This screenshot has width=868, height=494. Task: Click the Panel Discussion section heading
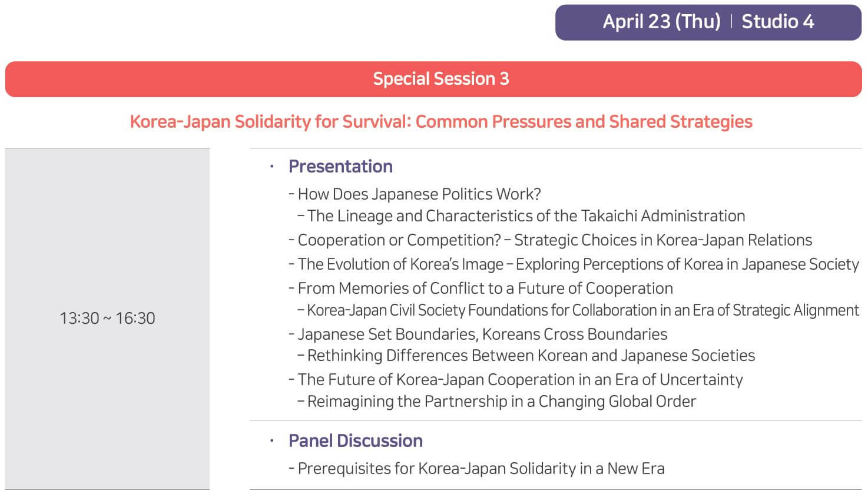356,441
